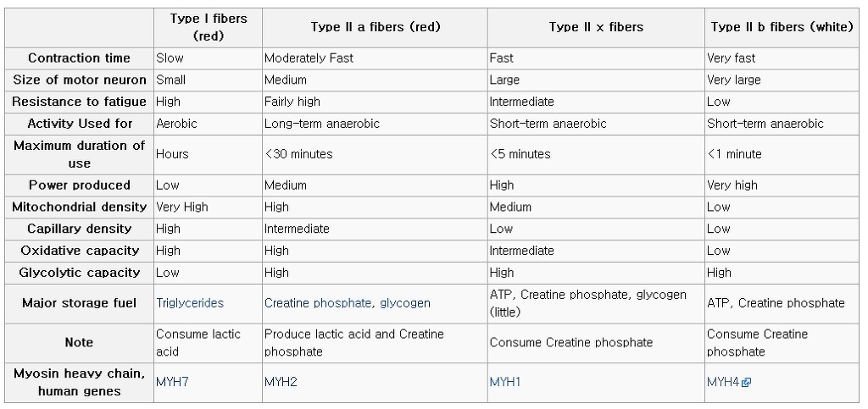868x409 pixels.
Task: Click the Size of motor neuron row header
Action: tap(79, 80)
